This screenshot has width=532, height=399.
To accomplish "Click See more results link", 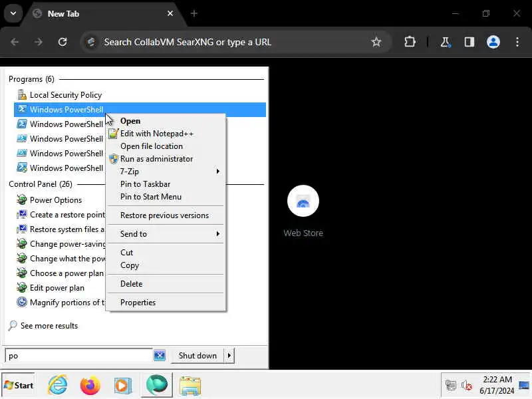I will (43, 326).
